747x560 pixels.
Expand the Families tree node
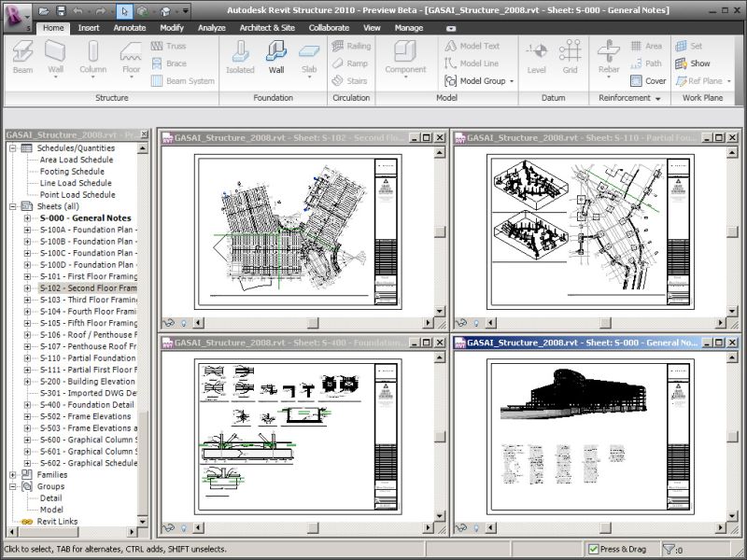(13, 475)
